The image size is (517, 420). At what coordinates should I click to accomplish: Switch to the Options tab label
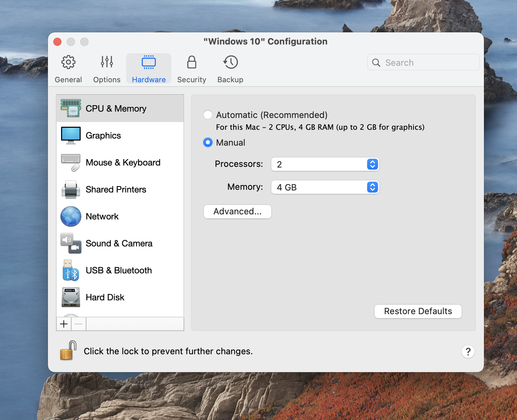107,80
